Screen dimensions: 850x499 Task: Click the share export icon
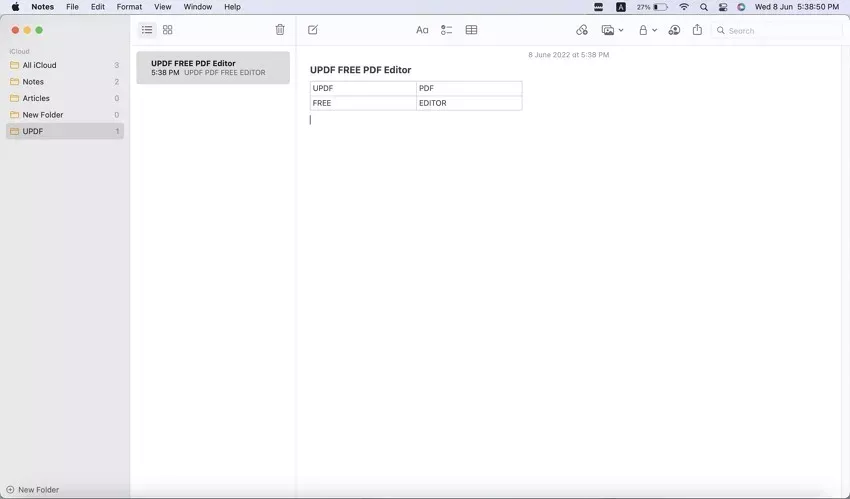tap(697, 30)
